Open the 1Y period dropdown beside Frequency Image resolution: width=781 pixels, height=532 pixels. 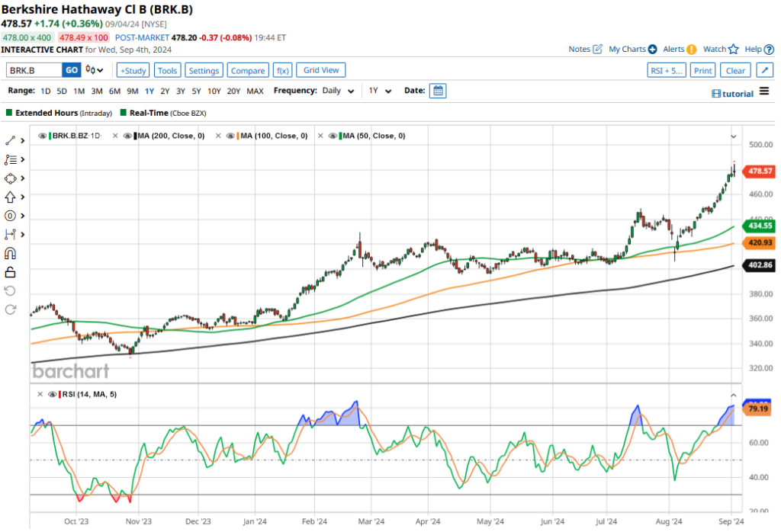coord(380,91)
